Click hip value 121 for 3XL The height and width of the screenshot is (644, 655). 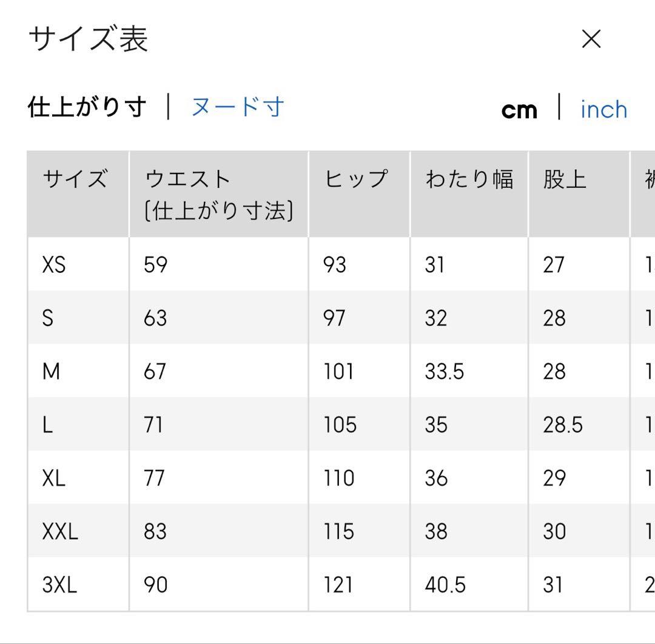point(338,585)
